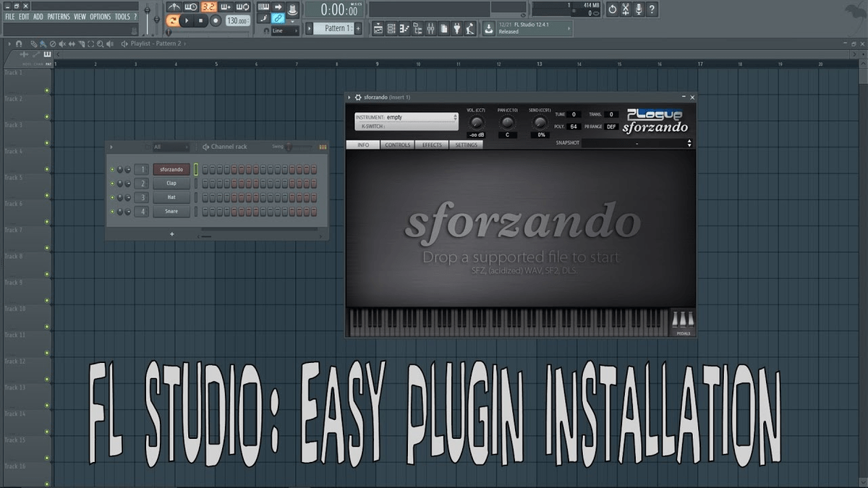
Task: Open the Playlist view icon
Action: (378, 27)
